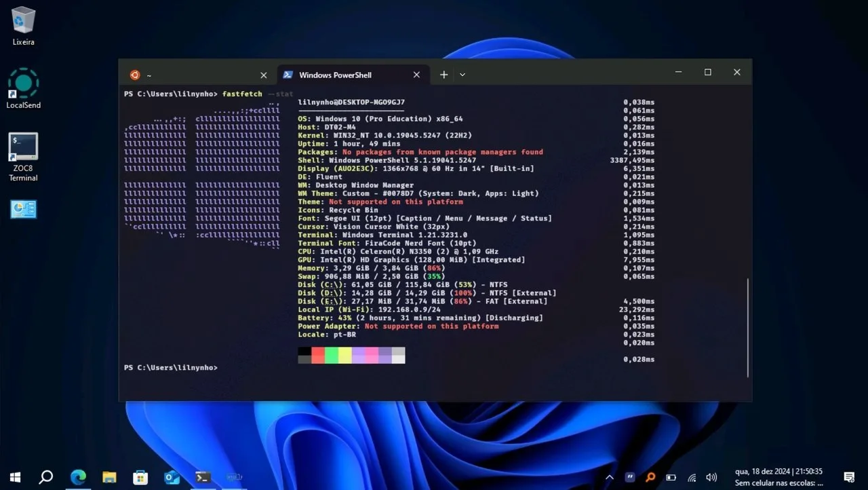This screenshot has height=490, width=868.
Task: Click the "DE: Fluent" line
Action: pyautogui.click(x=320, y=176)
